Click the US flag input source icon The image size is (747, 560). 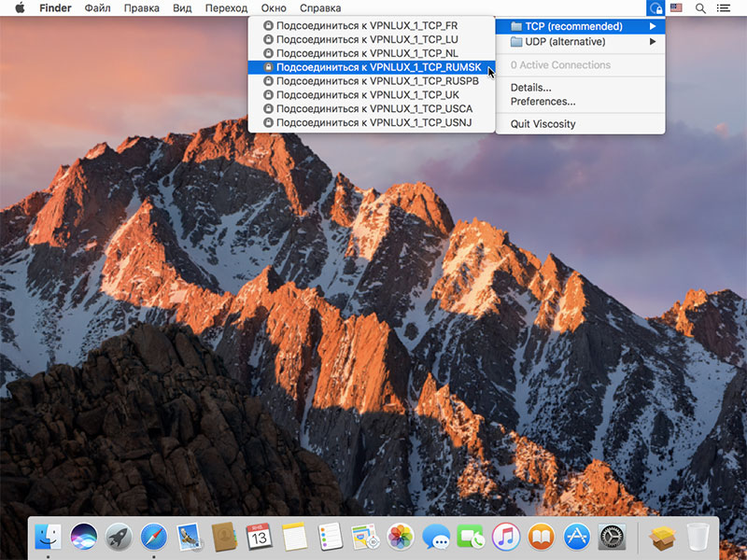click(x=676, y=7)
